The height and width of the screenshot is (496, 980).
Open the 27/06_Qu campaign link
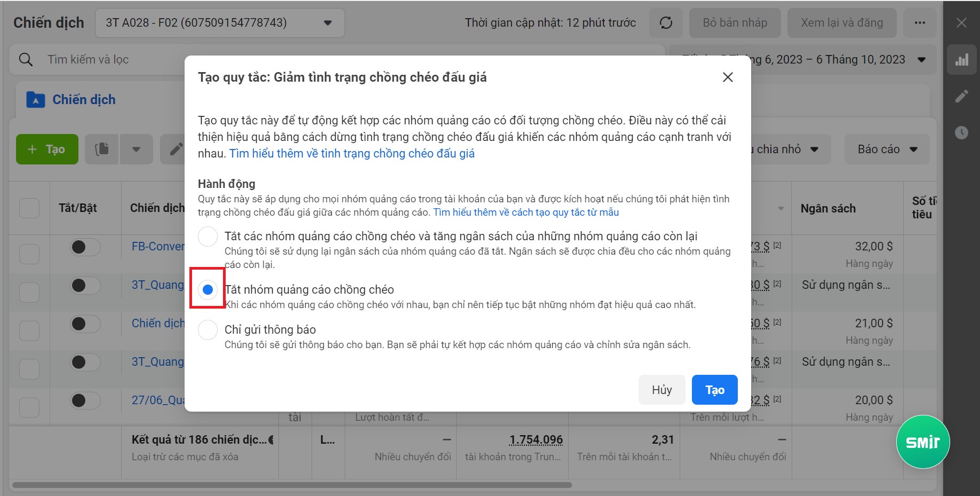click(x=158, y=400)
